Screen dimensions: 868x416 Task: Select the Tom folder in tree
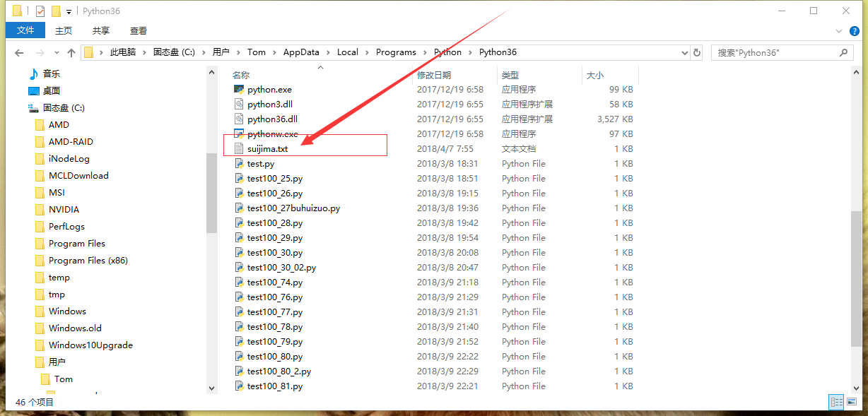[64, 379]
